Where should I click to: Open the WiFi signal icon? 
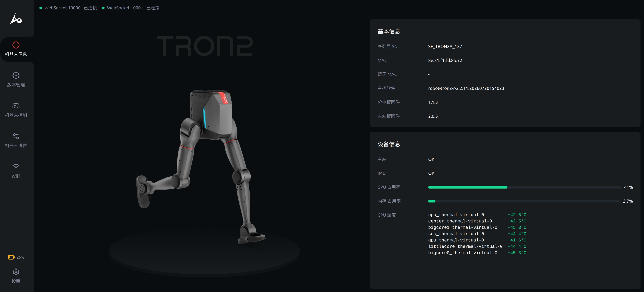tap(16, 167)
